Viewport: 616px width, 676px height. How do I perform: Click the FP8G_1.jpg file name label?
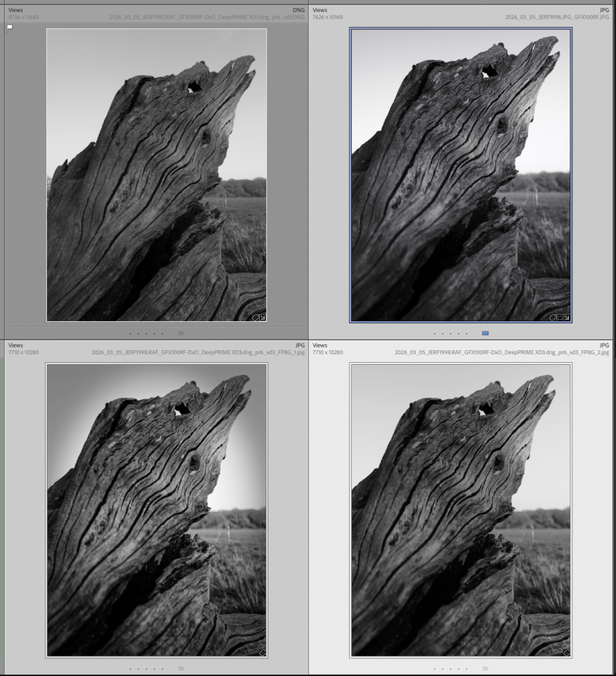198,353
